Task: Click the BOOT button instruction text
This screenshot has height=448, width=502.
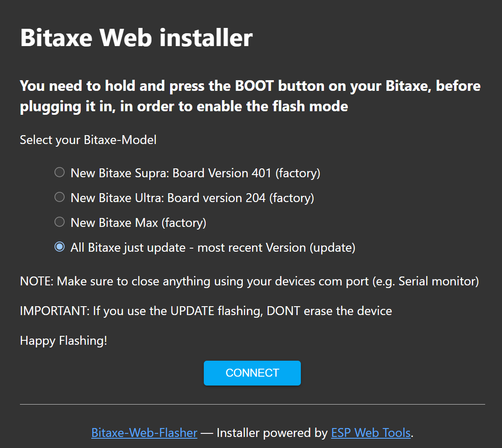Action: (249, 96)
